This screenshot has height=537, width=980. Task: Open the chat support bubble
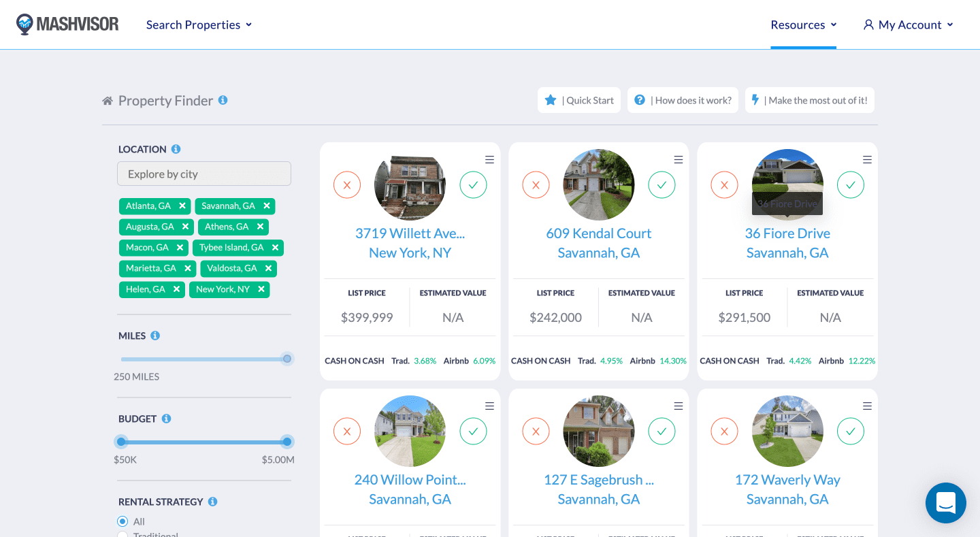click(946, 503)
